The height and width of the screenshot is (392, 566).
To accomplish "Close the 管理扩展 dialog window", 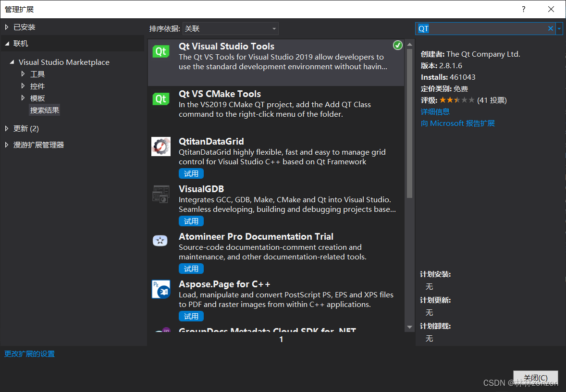I will [551, 9].
